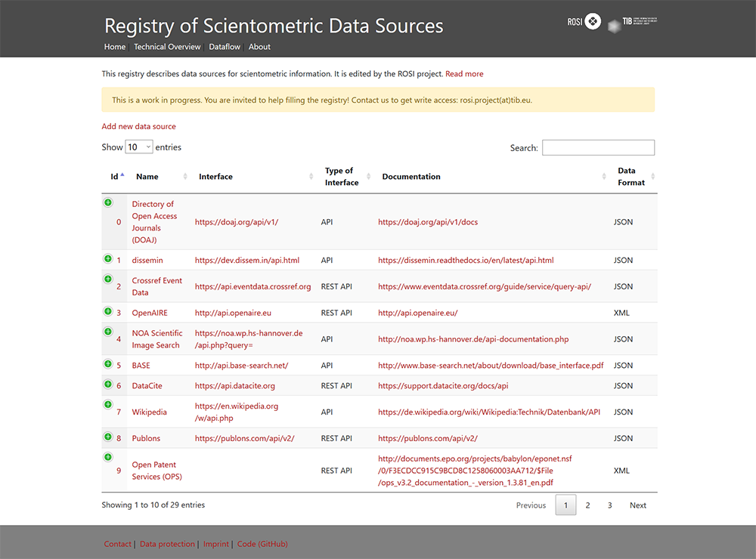Viewport: 756px width, 559px height.
Task: Expand row details for Directory of Open Access Journals
Action: pos(108,202)
